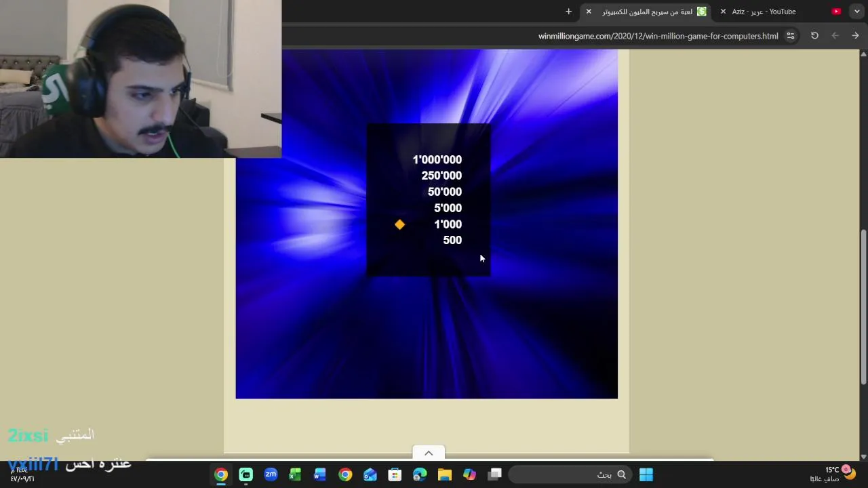Open the Windows Start menu

646,474
